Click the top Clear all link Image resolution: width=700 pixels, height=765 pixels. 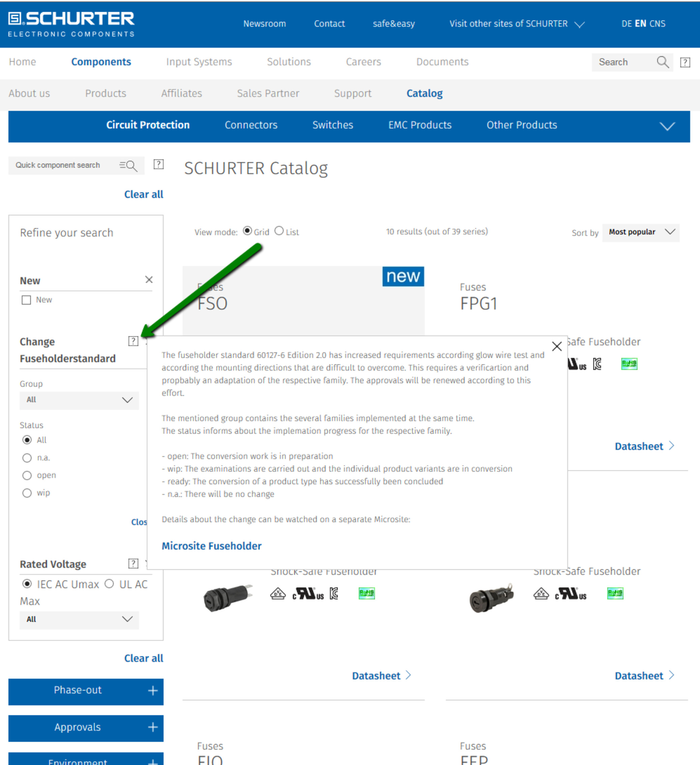point(144,194)
